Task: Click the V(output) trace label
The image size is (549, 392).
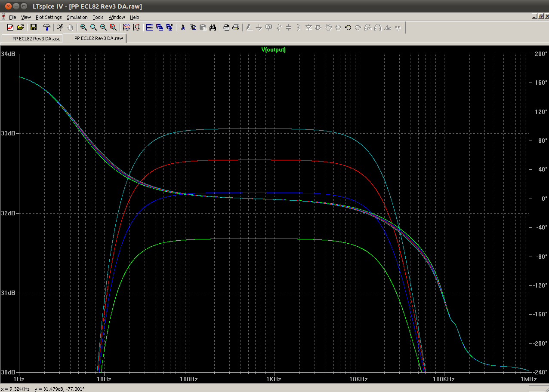Action: (x=274, y=50)
